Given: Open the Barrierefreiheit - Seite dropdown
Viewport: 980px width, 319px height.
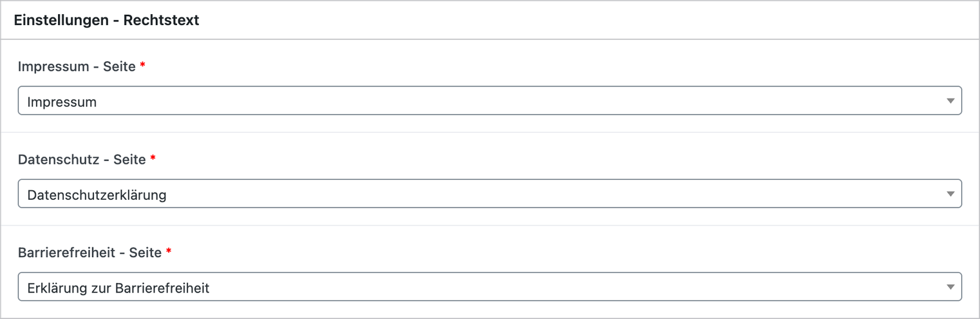Looking at the screenshot, I should tap(489, 287).
